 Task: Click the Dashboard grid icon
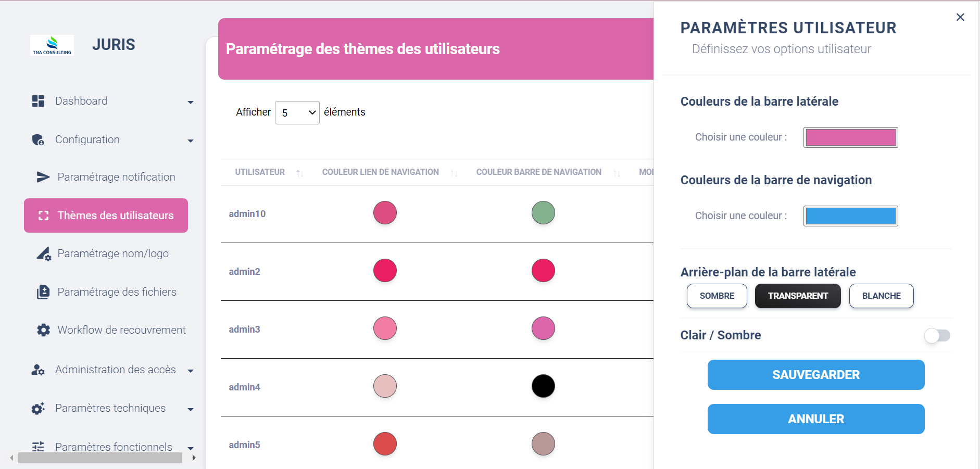38,101
